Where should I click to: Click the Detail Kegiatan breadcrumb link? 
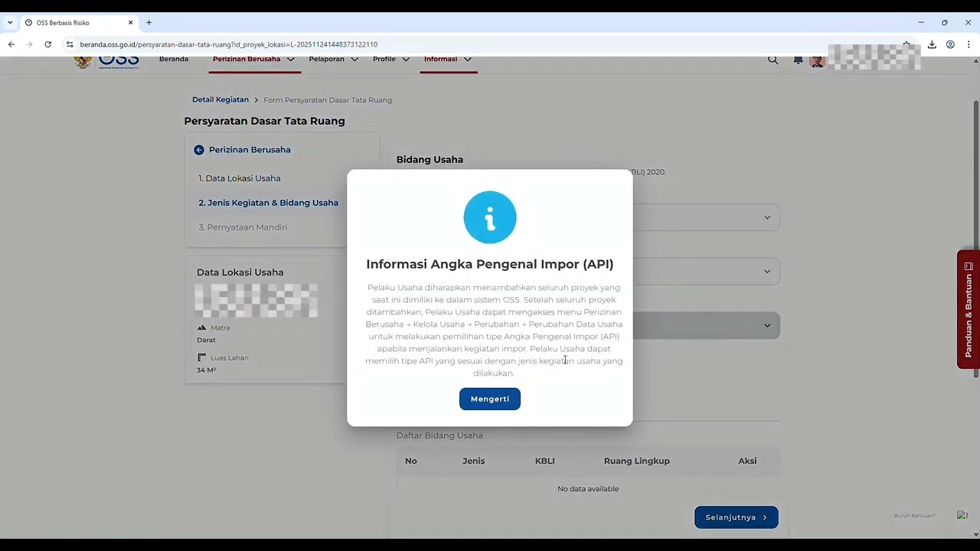[x=220, y=99]
